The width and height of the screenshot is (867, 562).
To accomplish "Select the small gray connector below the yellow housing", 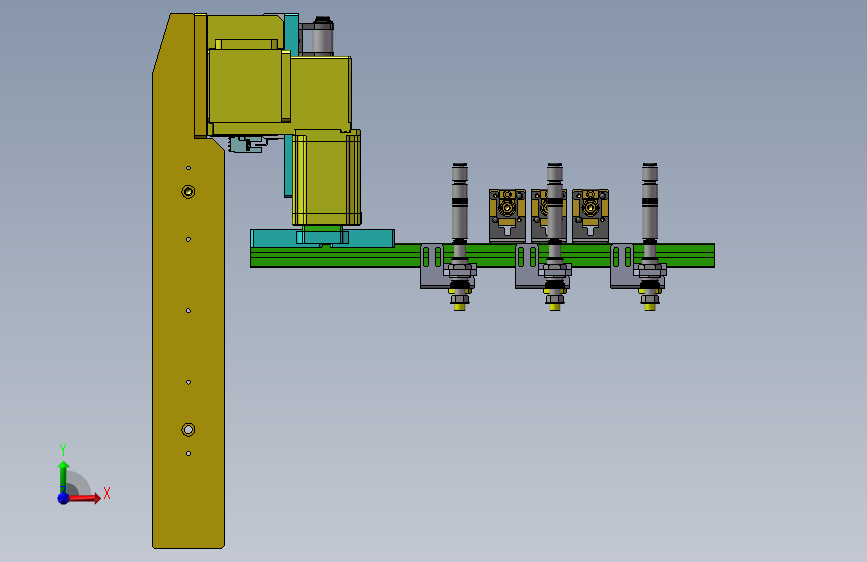I will [247, 144].
